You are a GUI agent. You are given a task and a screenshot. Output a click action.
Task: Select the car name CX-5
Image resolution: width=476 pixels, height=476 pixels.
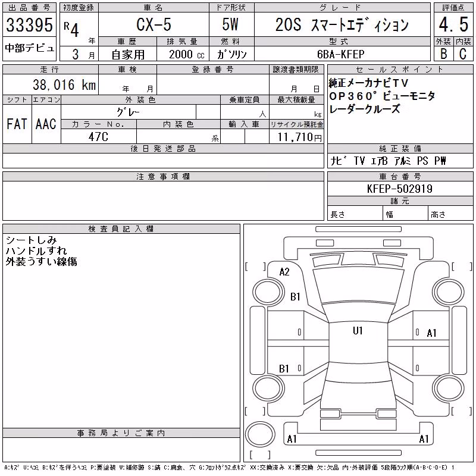point(154,24)
